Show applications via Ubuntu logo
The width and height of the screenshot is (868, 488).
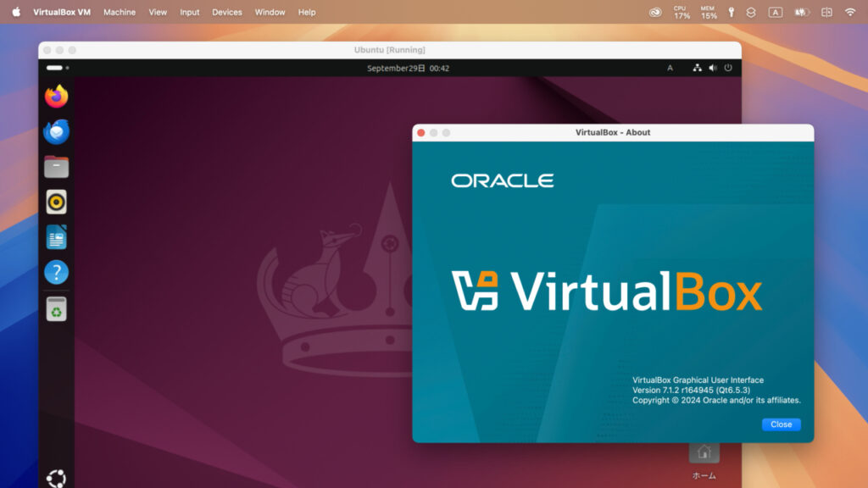coord(56,478)
